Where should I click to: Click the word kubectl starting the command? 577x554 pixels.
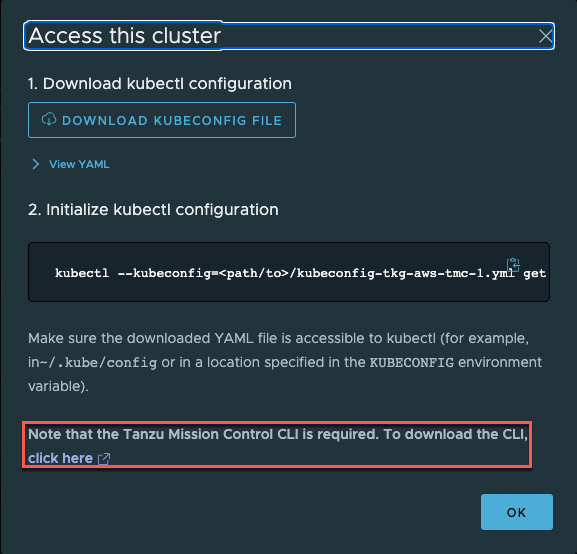82,273
